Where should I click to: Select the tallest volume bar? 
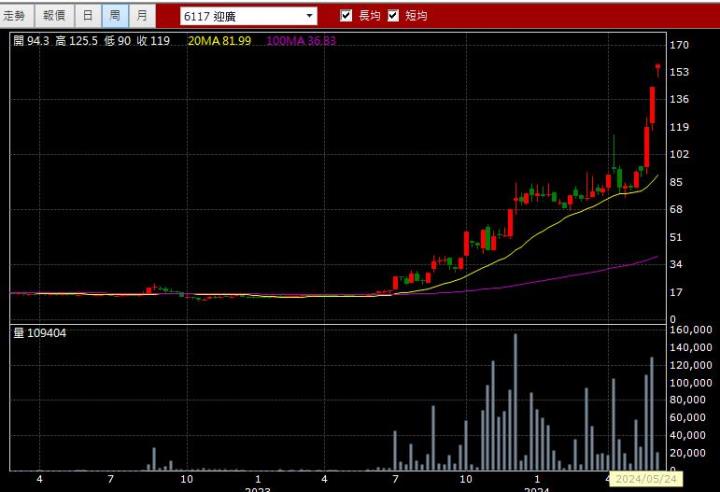[x=515, y=402]
